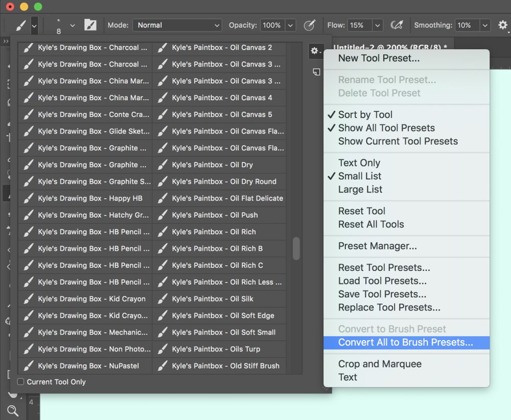Select Kyle's Paintbox - Oil Rich preset

tap(219, 232)
